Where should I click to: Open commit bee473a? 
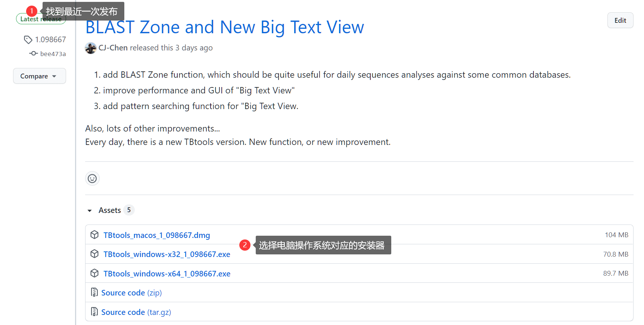(53, 54)
